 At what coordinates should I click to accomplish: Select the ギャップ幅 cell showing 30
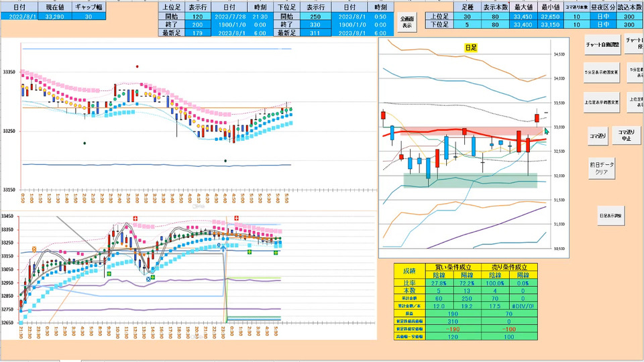89,16
